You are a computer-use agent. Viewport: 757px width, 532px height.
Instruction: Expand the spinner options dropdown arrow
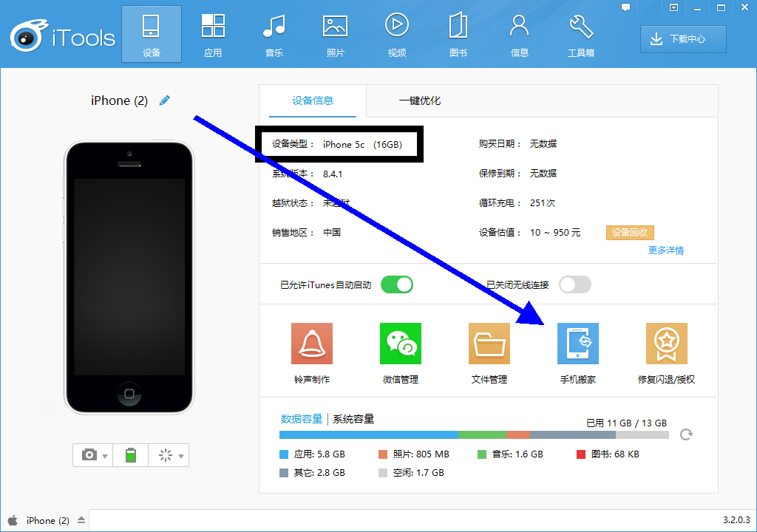181,456
